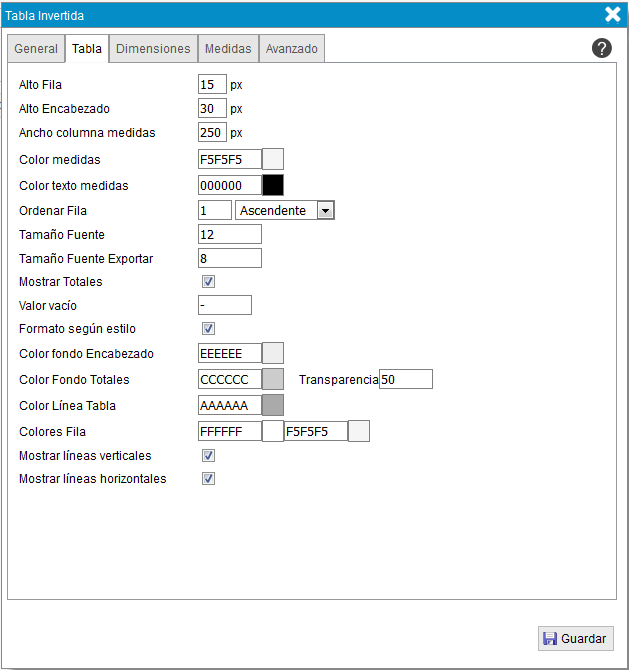Open the Dimensiones tab

[x=153, y=49]
